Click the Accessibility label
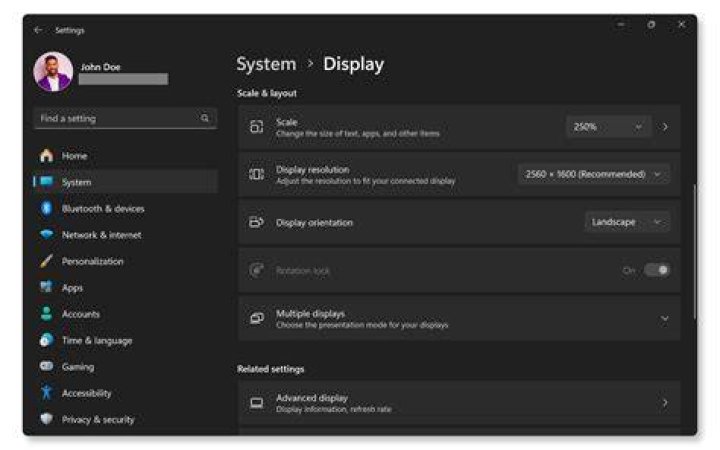720x450 pixels. [x=86, y=393]
